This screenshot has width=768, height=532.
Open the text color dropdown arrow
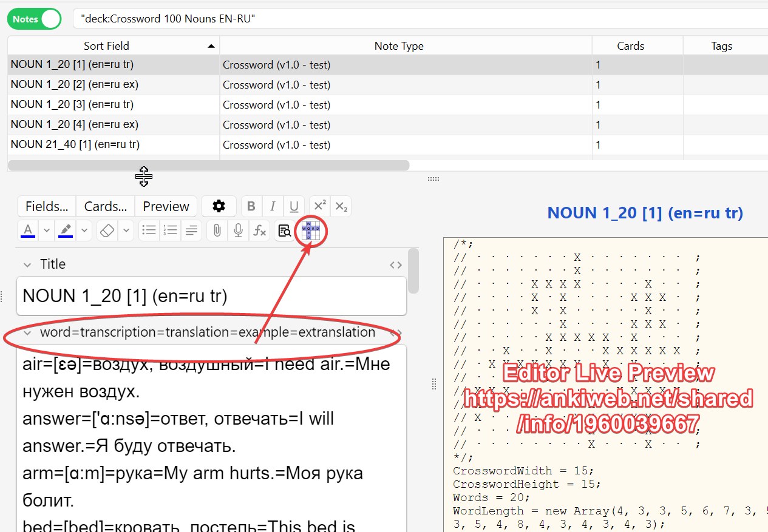(x=47, y=231)
